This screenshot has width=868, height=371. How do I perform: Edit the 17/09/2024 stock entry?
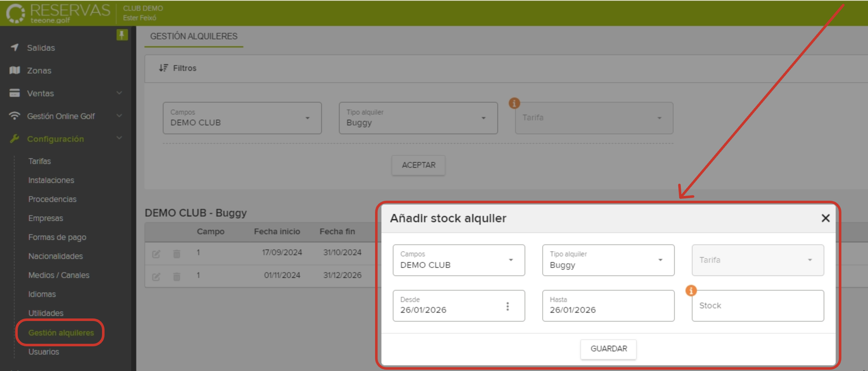[156, 254]
